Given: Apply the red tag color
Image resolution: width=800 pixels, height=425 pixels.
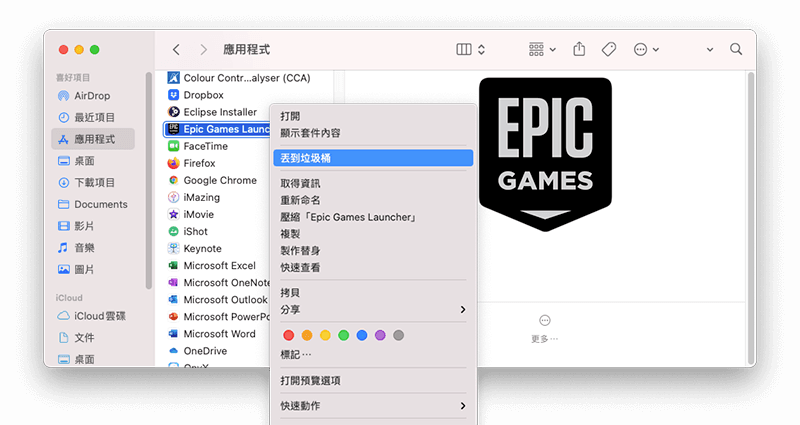Looking at the screenshot, I should 289,335.
